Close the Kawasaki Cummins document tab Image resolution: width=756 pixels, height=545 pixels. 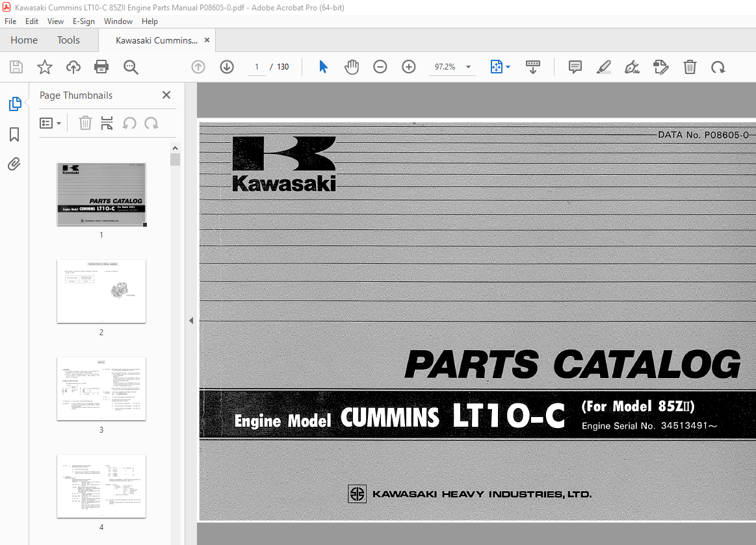207,40
